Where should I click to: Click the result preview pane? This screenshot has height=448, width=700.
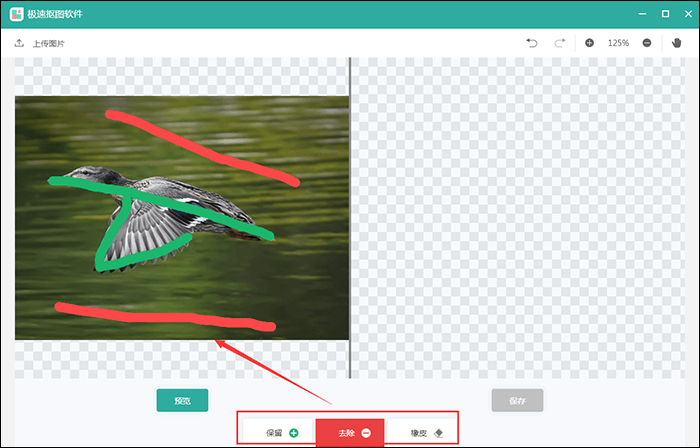(x=518, y=218)
